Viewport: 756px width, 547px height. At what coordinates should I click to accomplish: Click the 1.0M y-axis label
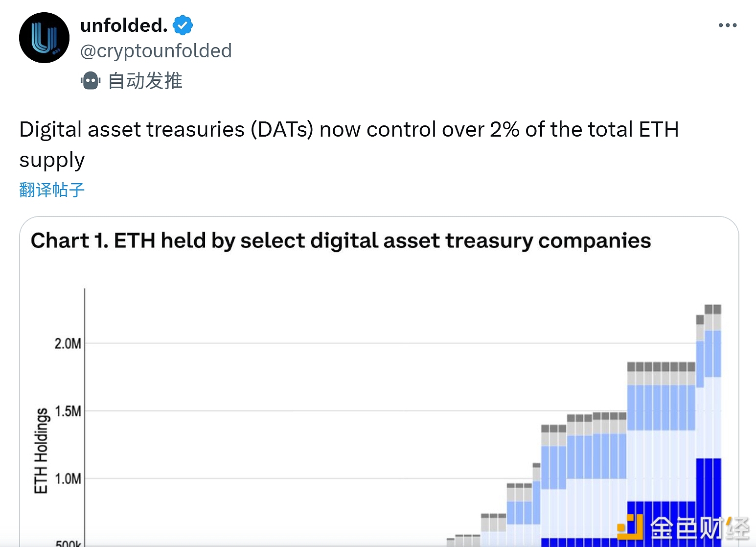tap(68, 478)
